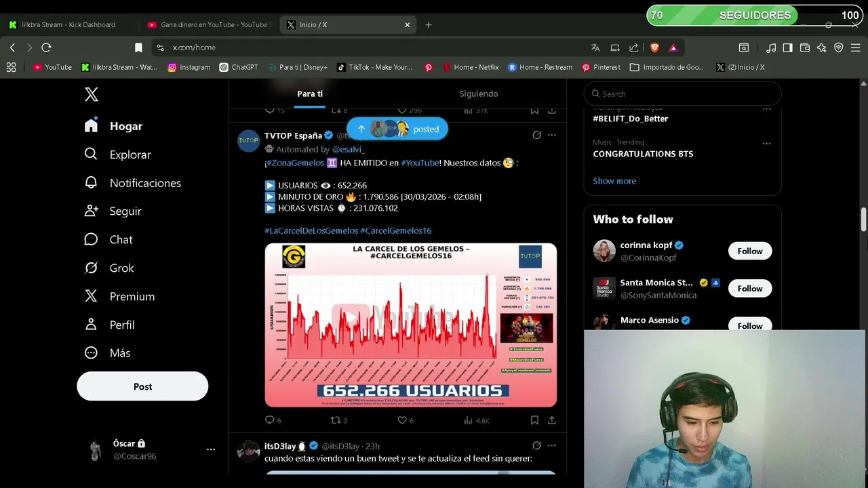The width and height of the screenshot is (868, 488).
Task: Click the Post compose button
Action: (x=142, y=386)
